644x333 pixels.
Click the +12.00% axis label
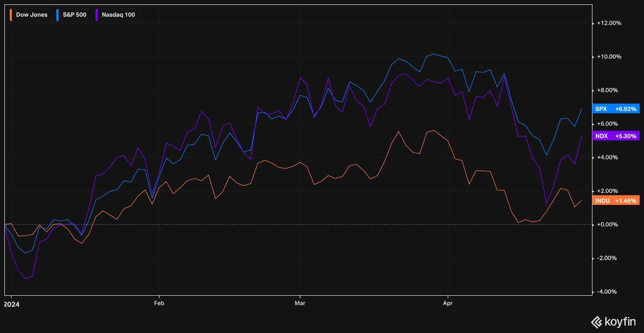coord(609,23)
